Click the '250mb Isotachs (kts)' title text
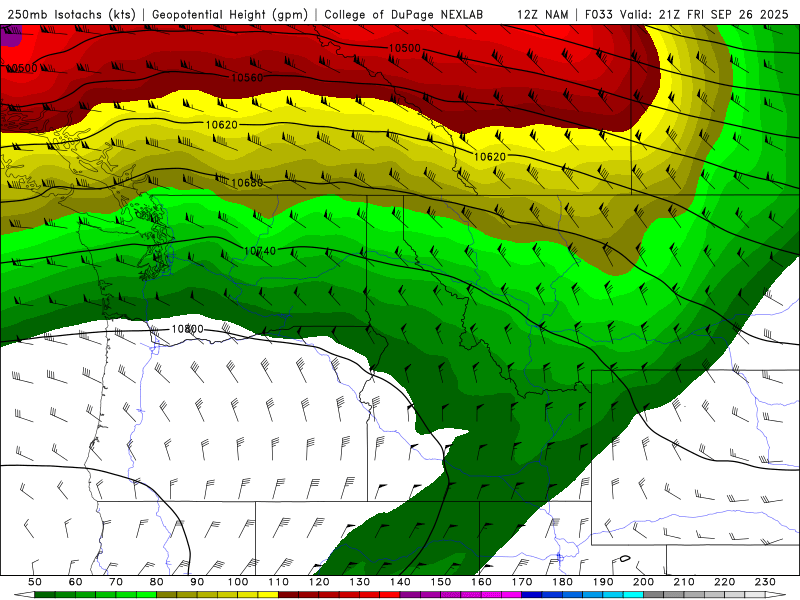The image size is (800, 600). point(71,14)
